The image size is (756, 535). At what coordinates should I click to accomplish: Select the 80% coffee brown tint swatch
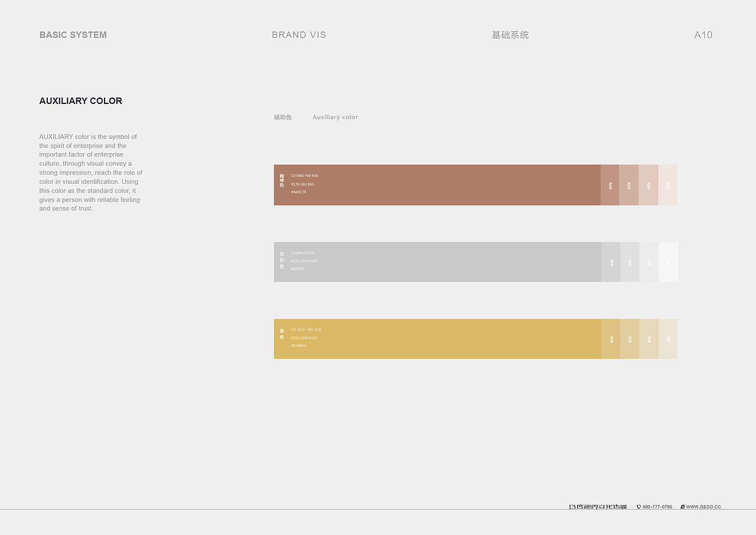pyautogui.click(x=610, y=185)
